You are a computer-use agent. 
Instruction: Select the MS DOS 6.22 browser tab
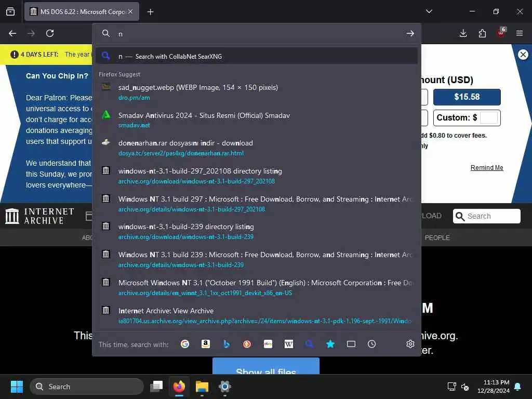(x=82, y=11)
